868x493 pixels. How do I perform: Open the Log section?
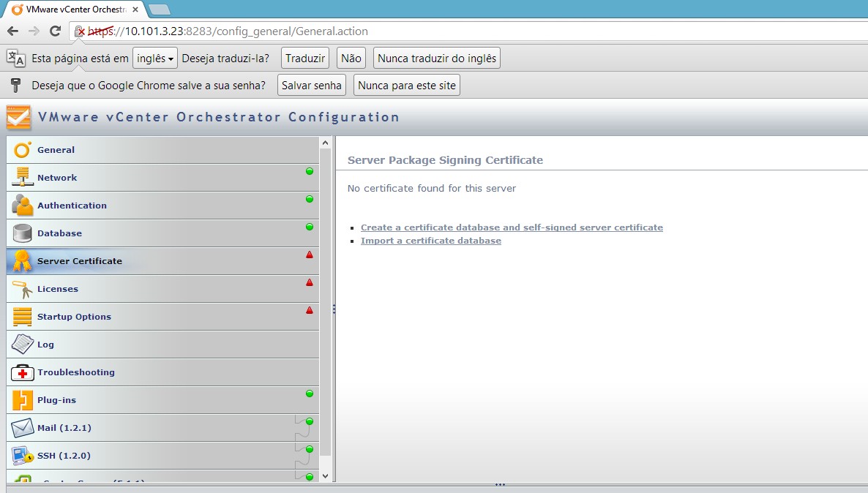[x=45, y=345]
